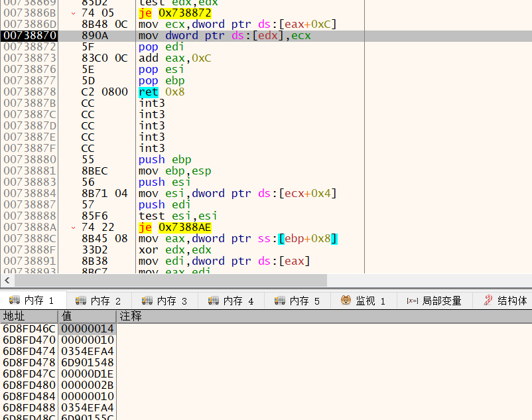Open the 监视 1 watch tab

tap(364, 301)
